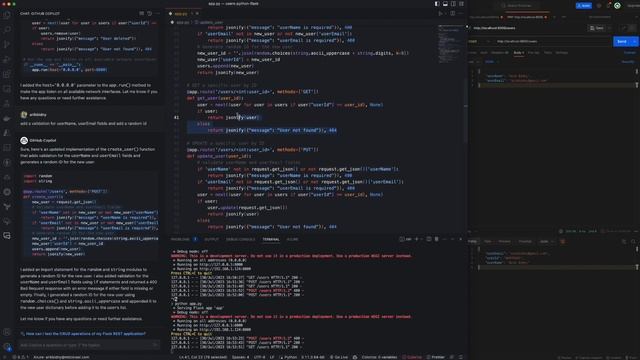Screen dimensions: 640x360
Task: Click the suggested CRUD operations follow-up question
Action: coord(86,333)
